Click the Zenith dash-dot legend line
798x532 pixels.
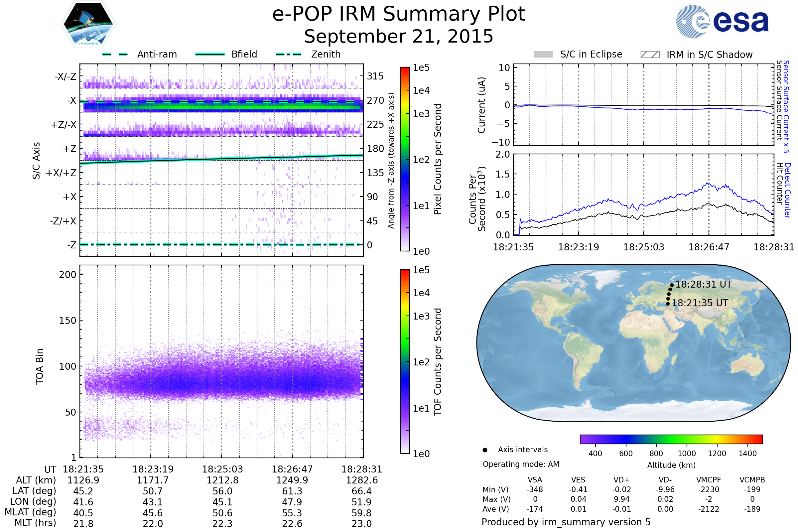pos(288,54)
